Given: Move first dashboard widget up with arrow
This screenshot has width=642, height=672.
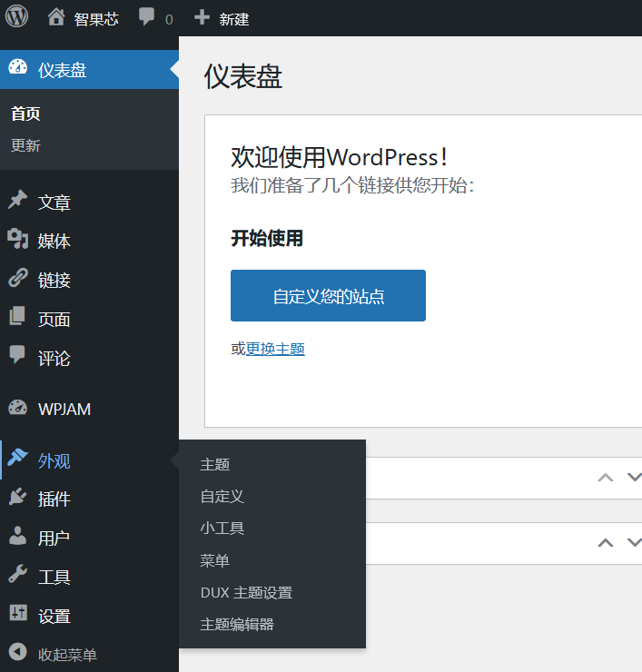Looking at the screenshot, I should click(x=606, y=478).
